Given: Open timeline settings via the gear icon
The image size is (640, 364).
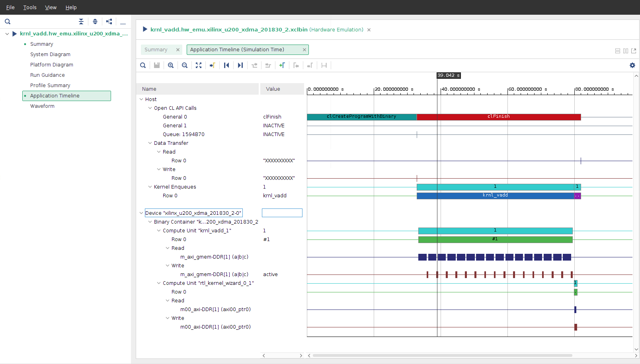Looking at the screenshot, I should (632, 65).
